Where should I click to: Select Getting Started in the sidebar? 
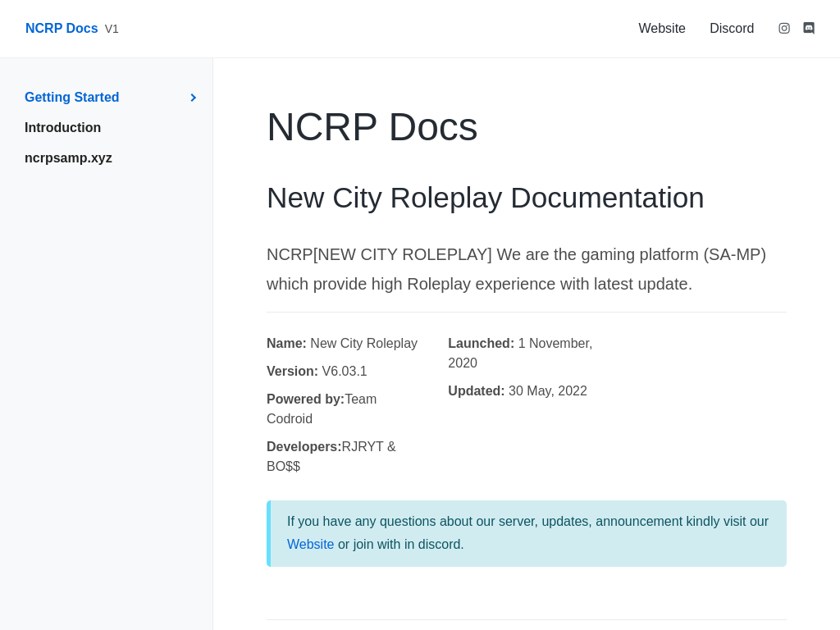pyautogui.click(x=72, y=97)
